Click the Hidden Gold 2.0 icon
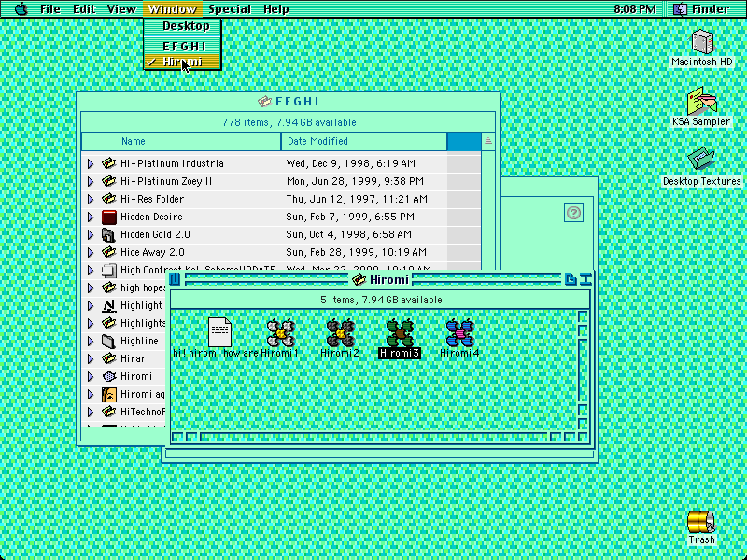 109,234
